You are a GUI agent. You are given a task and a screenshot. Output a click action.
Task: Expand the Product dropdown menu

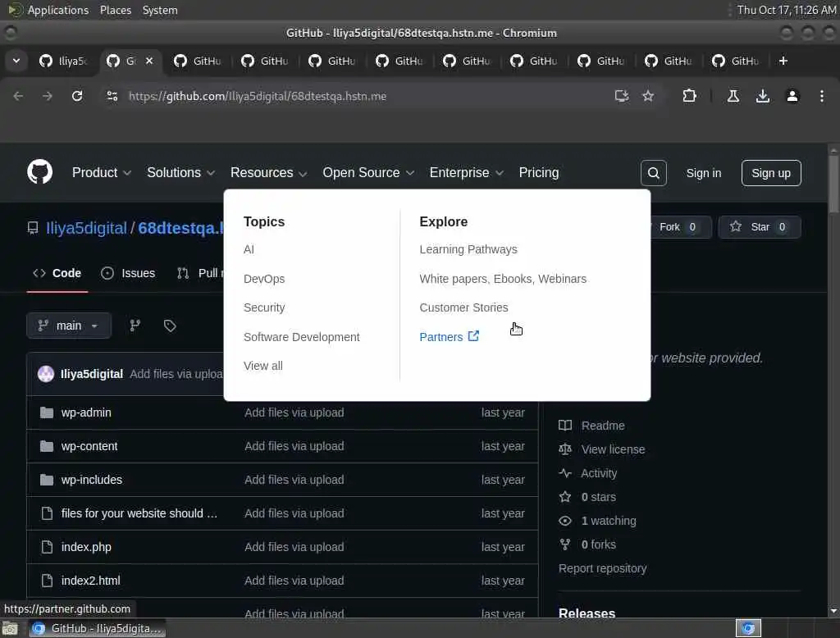point(101,172)
